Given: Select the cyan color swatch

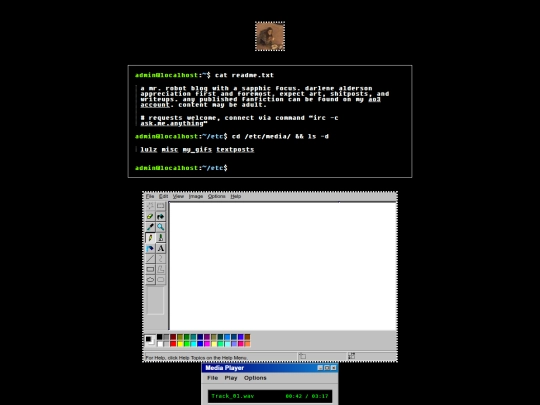Looking at the screenshot, I should pyautogui.click(x=193, y=344).
